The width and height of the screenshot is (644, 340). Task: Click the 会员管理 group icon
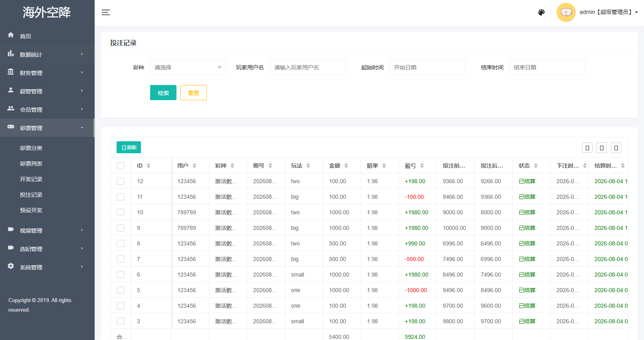point(11,109)
